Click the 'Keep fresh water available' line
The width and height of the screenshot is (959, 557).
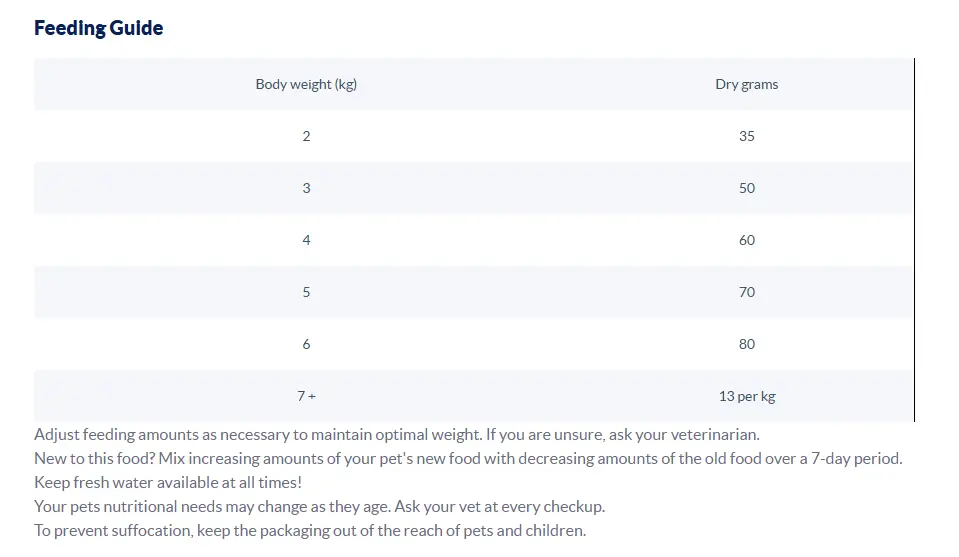[x=168, y=482]
